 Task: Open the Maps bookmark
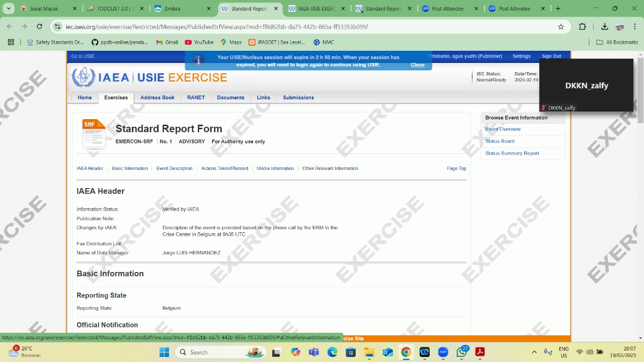click(231, 42)
